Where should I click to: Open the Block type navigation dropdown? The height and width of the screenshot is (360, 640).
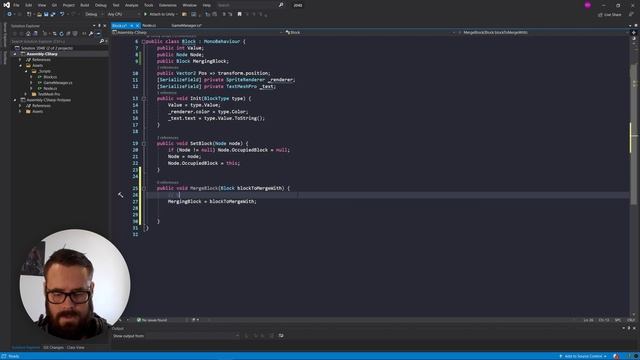point(370,32)
